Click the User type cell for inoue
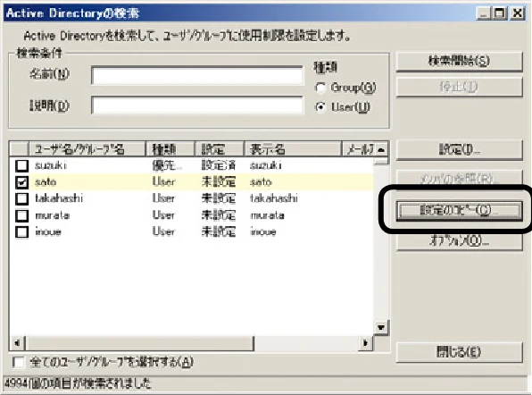 [x=163, y=232]
